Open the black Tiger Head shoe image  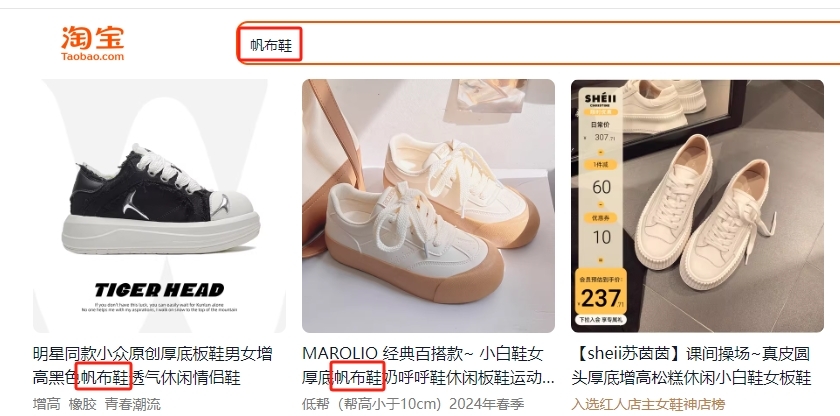[x=160, y=206]
